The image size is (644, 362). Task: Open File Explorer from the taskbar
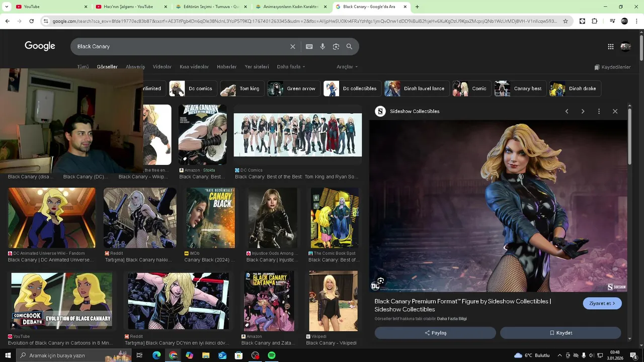click(x=206, y=355)
